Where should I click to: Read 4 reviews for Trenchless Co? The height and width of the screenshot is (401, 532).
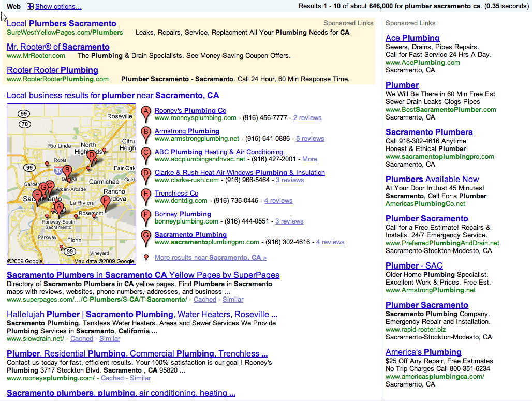(278, 201)
